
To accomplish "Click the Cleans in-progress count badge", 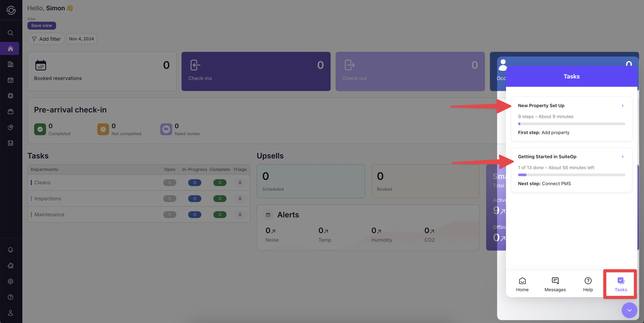I will pyautogui.click(x=195, y=183).
